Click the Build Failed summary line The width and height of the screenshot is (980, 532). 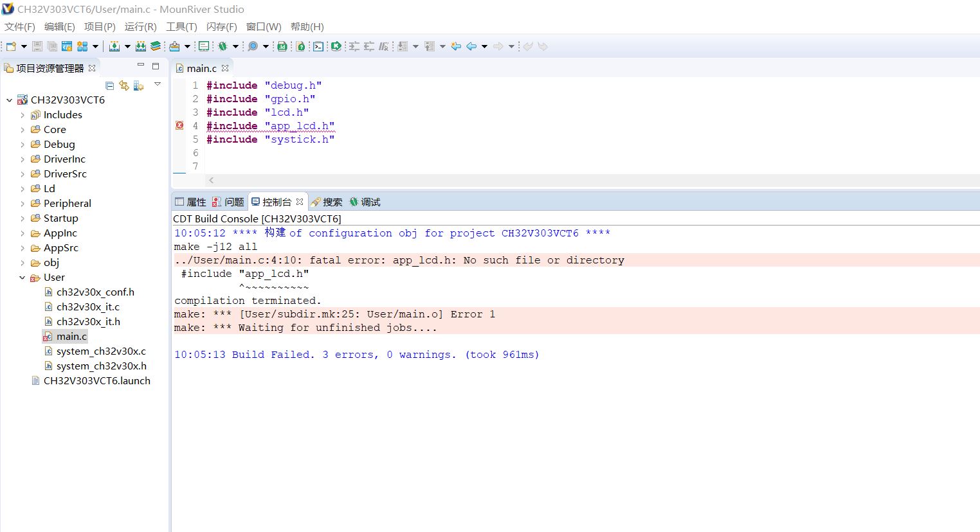(x=357, y=355)
